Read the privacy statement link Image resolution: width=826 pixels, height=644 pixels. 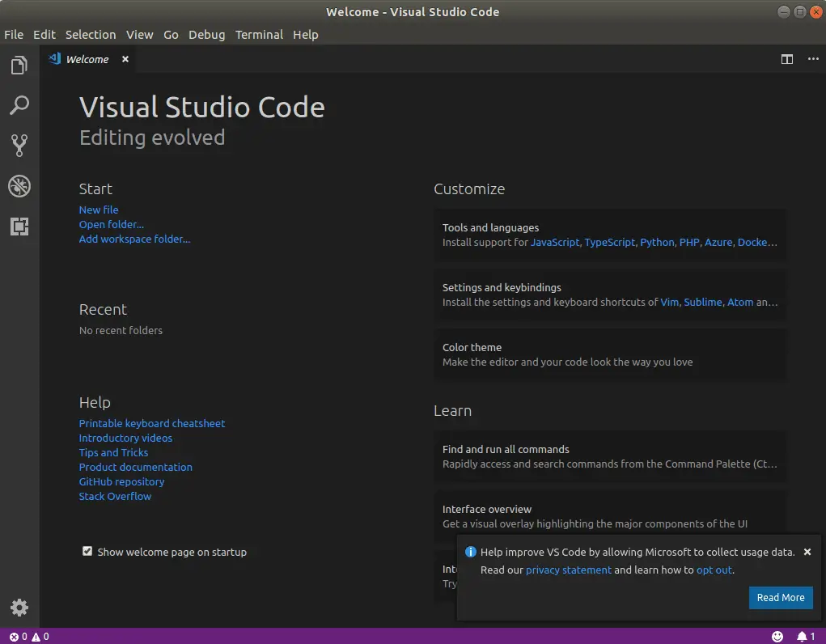tap(569, 569)
